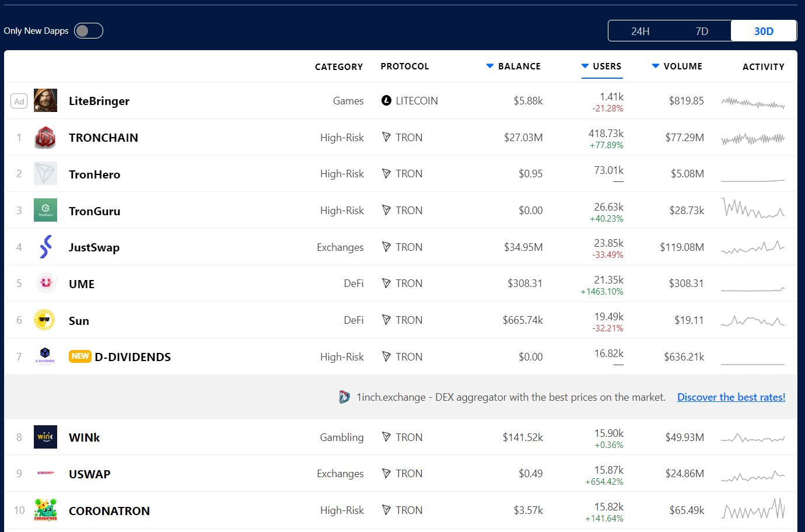
Task: Click the $119.08M volume value
Action: 682,247
